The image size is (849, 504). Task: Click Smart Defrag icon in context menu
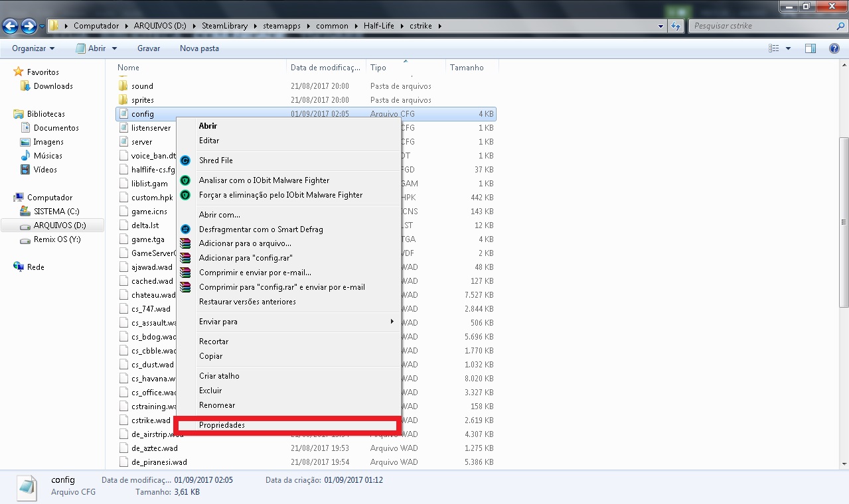pos(185,229)
